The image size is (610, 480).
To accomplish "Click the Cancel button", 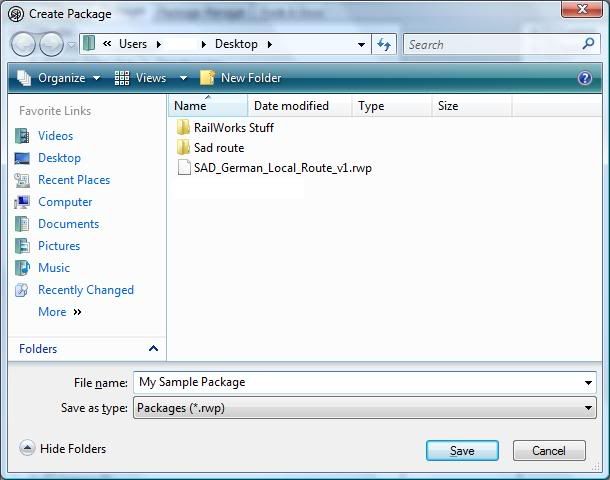I will (548, 451).
